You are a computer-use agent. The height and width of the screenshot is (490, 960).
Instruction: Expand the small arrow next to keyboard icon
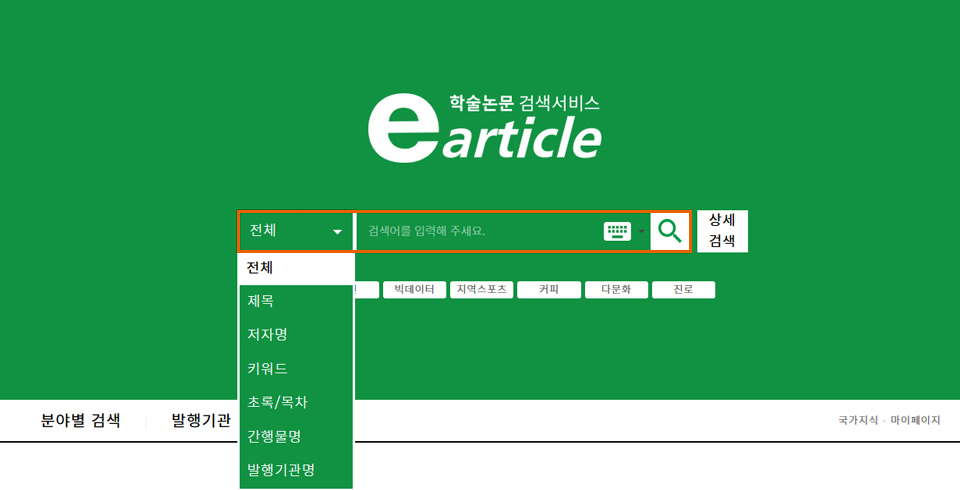(x=641, y=232)
